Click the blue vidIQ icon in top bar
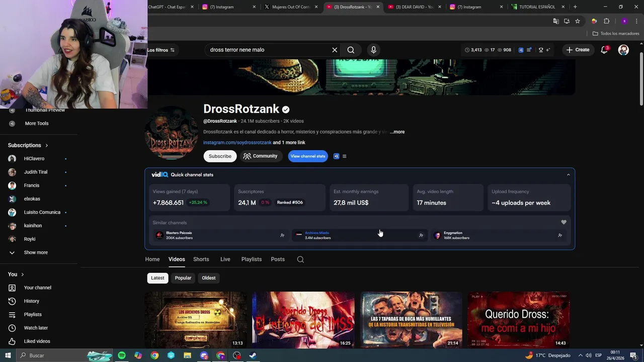Image resolution: width=644 pixels, height=362 pixels. tap(521, 50)
